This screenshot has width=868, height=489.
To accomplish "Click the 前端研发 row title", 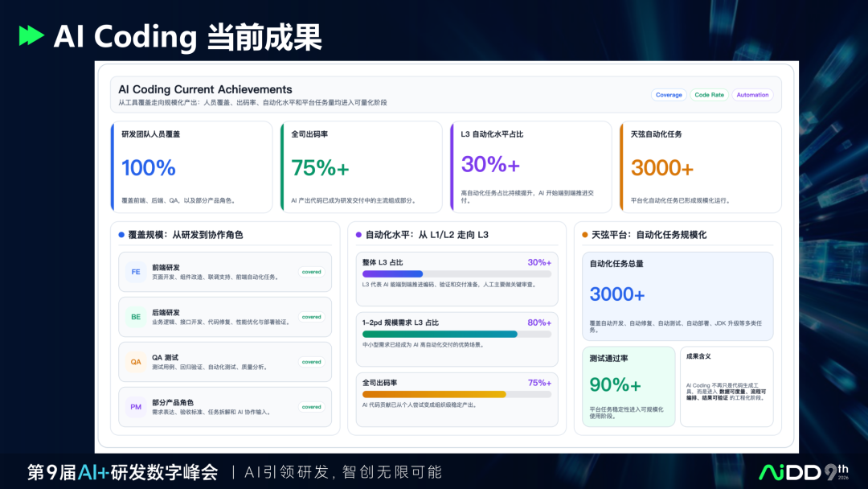I will tap(166, 268).
